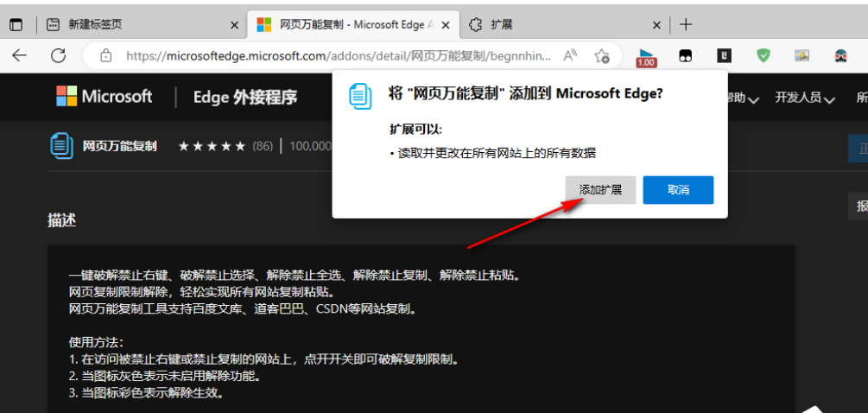Go back with the back arrow
The image size is (868, 413).
19,55
